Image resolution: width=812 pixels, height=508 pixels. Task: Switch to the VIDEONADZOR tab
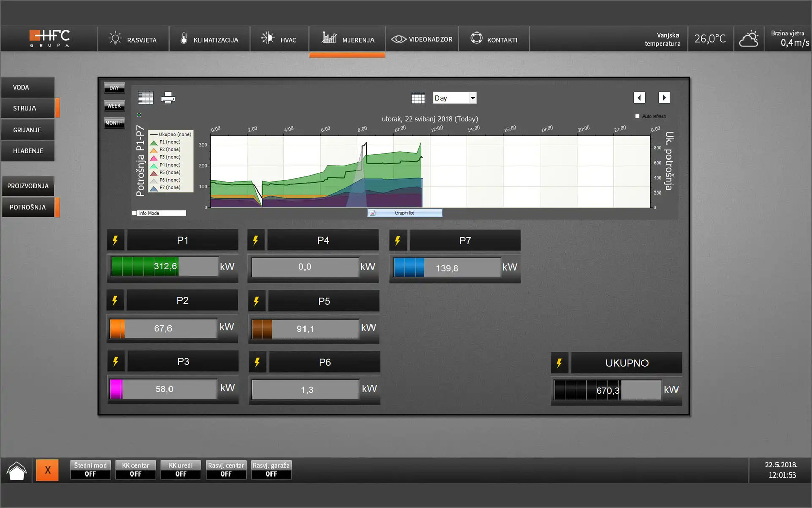coord(422,40)
